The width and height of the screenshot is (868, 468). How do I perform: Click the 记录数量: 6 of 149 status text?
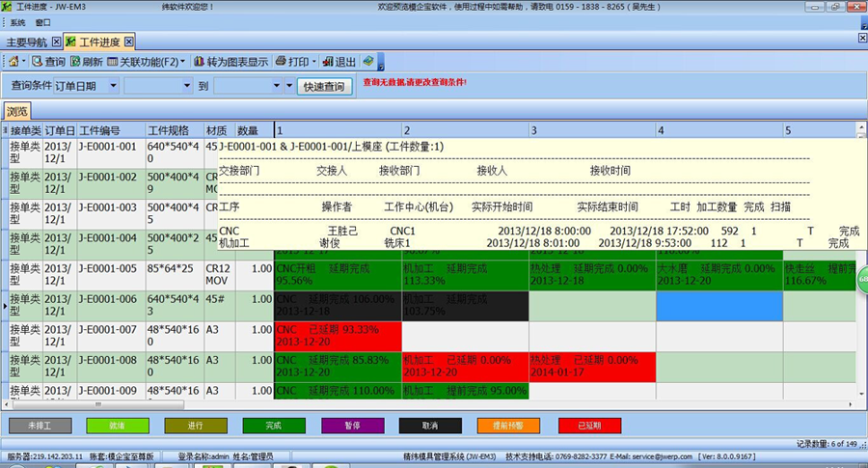tap(827, 444)
